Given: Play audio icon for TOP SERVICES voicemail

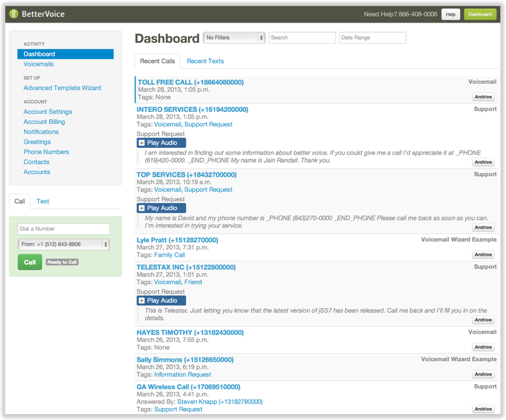Looking at the screenshot, I should [x=141, y=208].
